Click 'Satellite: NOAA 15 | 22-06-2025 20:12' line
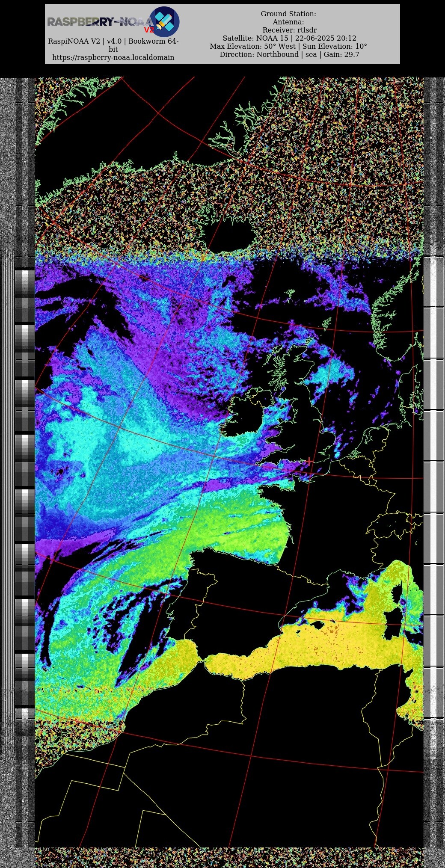 tap(289, 38)
